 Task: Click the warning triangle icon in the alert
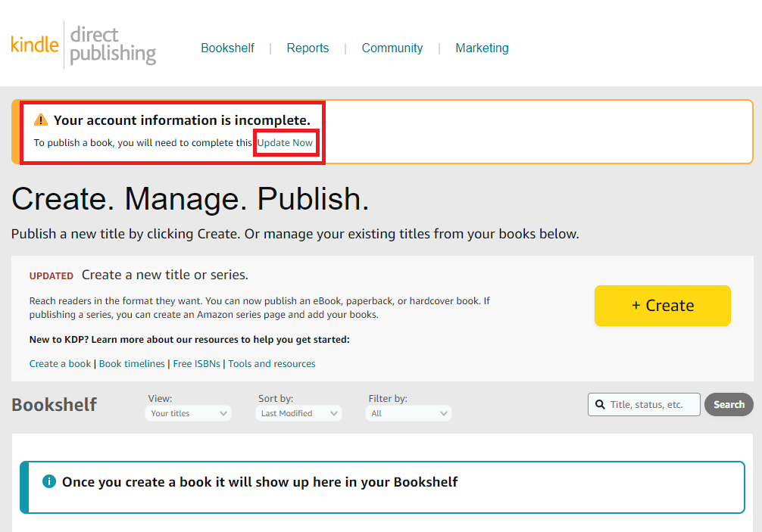coord(41,120)
